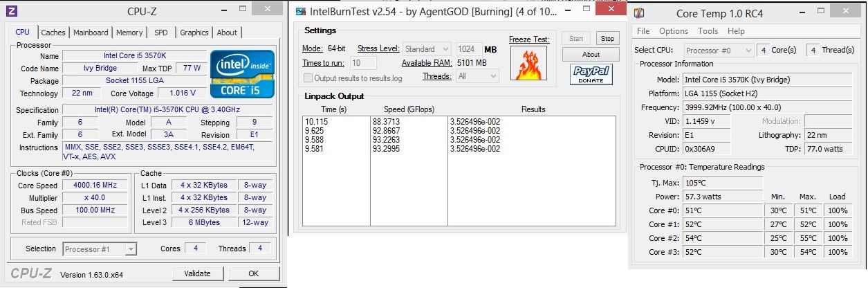Click the Bus Speed 100.00 MHz value
This screenshot has width=868, height=288.
coord(95,210)
